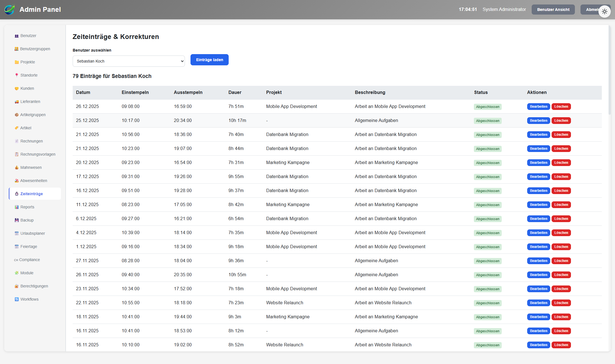Click the Berechtigungen lock icon
Screen dimensions: 615x364
(x=17, y=286)
